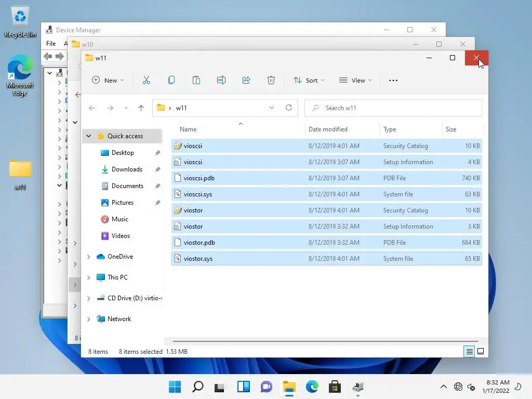Select Desktop in Quick access

tap(123, 153)
